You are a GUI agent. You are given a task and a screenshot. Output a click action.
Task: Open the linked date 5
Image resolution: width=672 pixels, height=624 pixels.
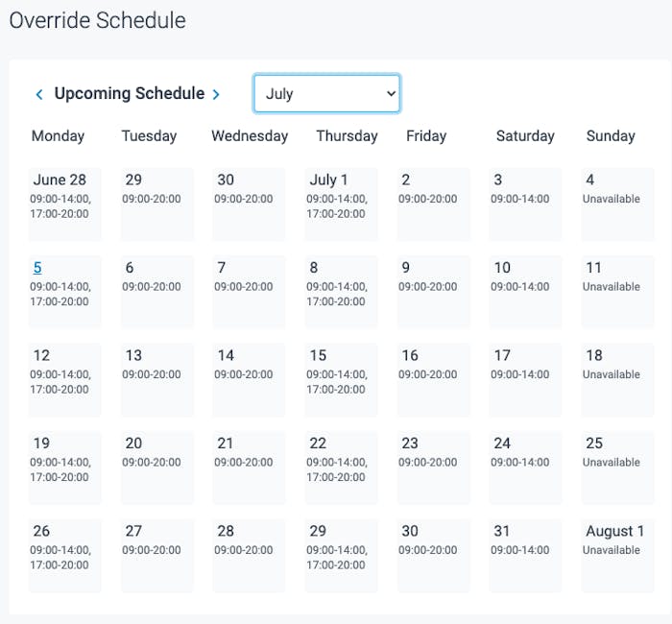pos(37,268)
